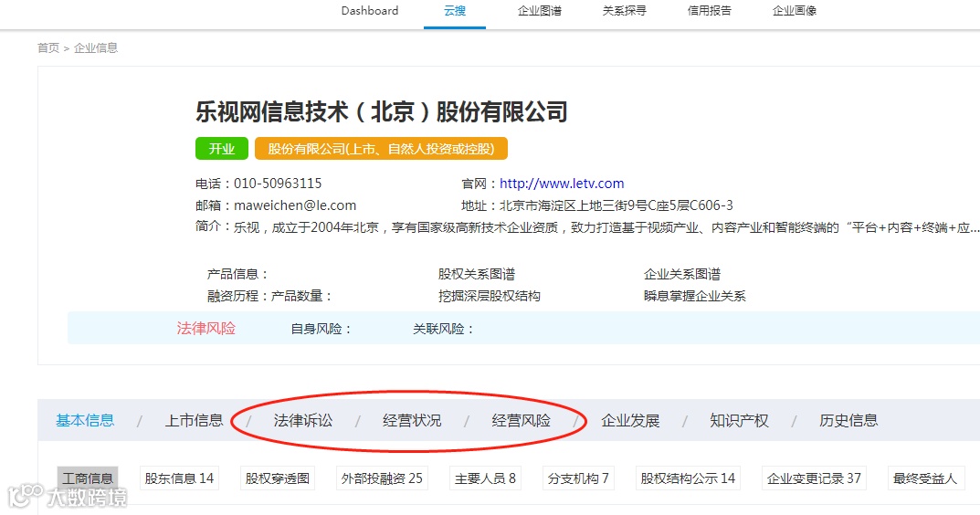Screen dimensions: 980x515
Task: Click email maweichen@le.com
Action: point(295,205)
